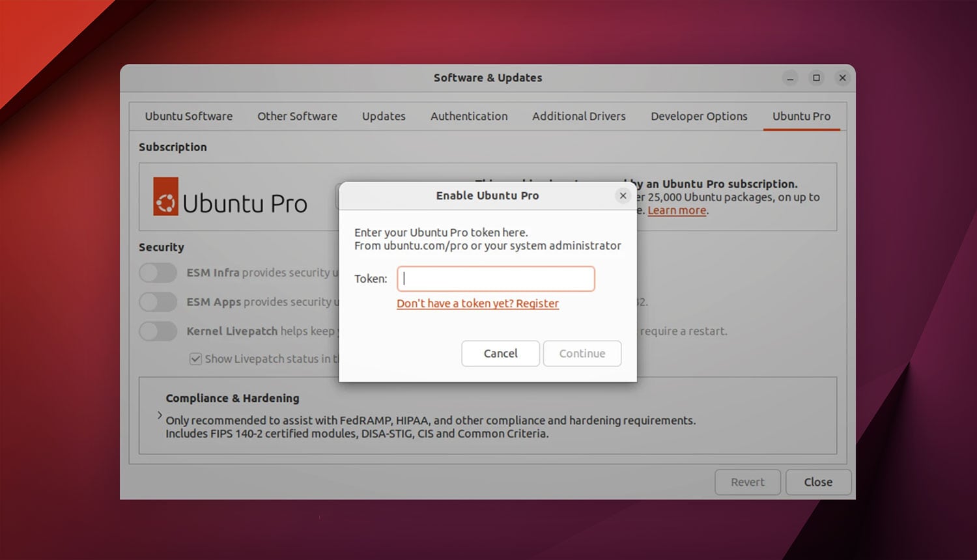Focus the Token input field
The image size is (977, 560).
coord(496,279)
